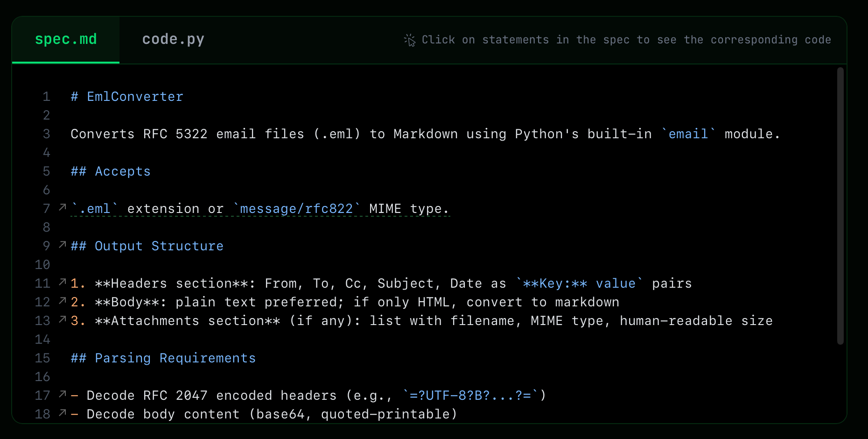
Task: Click the '## Output Structure' heading statement
Action: (x=147, y=246)
